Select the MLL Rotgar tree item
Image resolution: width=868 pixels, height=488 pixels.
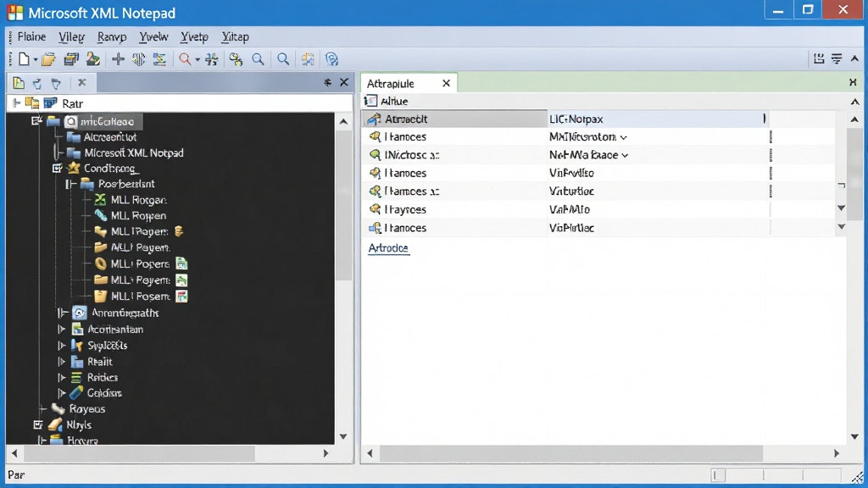point(138,200)
